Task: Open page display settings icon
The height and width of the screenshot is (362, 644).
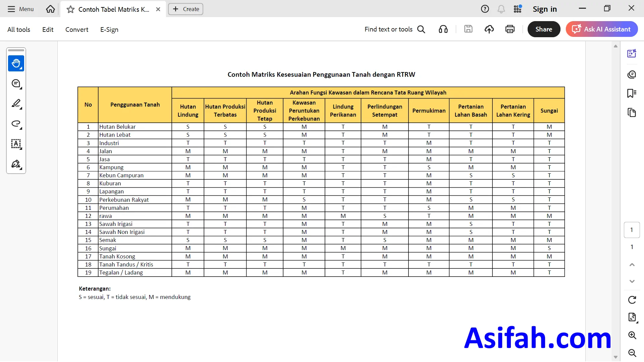Action: [x=632, y=317]
